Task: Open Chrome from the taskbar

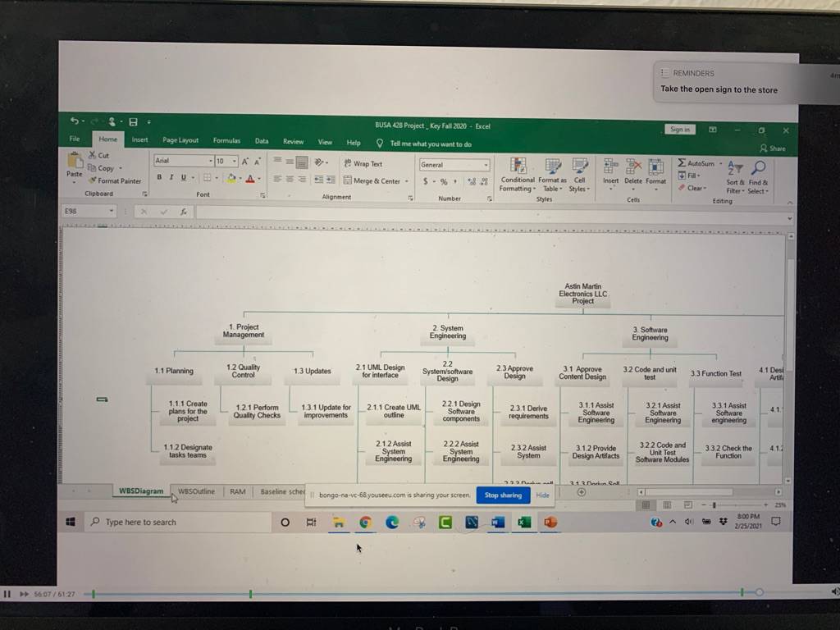Action: pos(365,523)
